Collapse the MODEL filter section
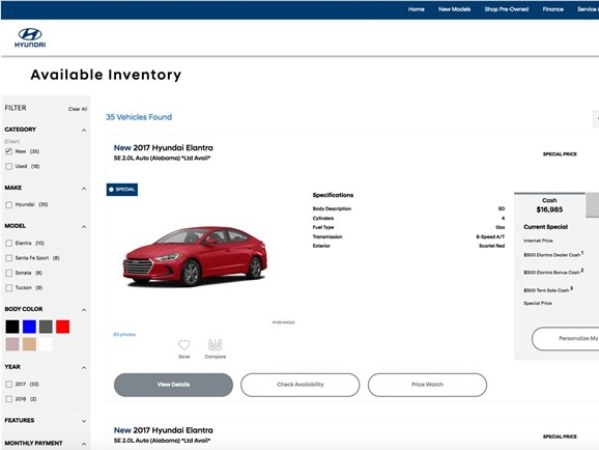 (x=84, y=227)
